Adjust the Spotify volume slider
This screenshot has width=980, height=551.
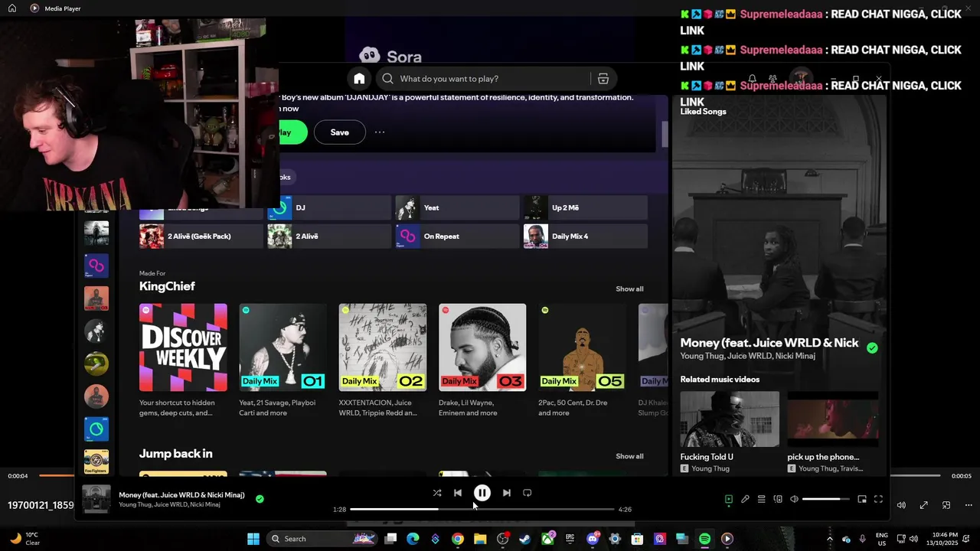pyautogui.click(x=825, y=499)
